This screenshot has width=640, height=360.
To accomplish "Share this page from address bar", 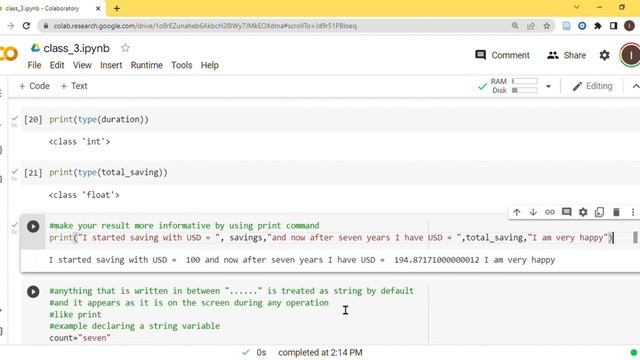I will click(531, 26).
